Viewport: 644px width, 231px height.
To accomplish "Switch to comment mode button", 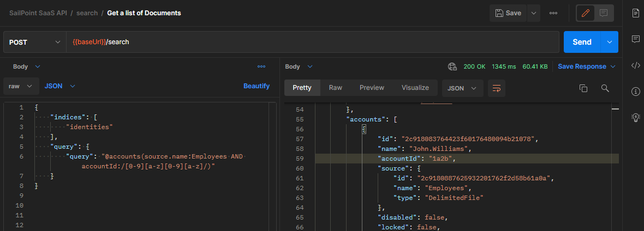I will 604,13.
